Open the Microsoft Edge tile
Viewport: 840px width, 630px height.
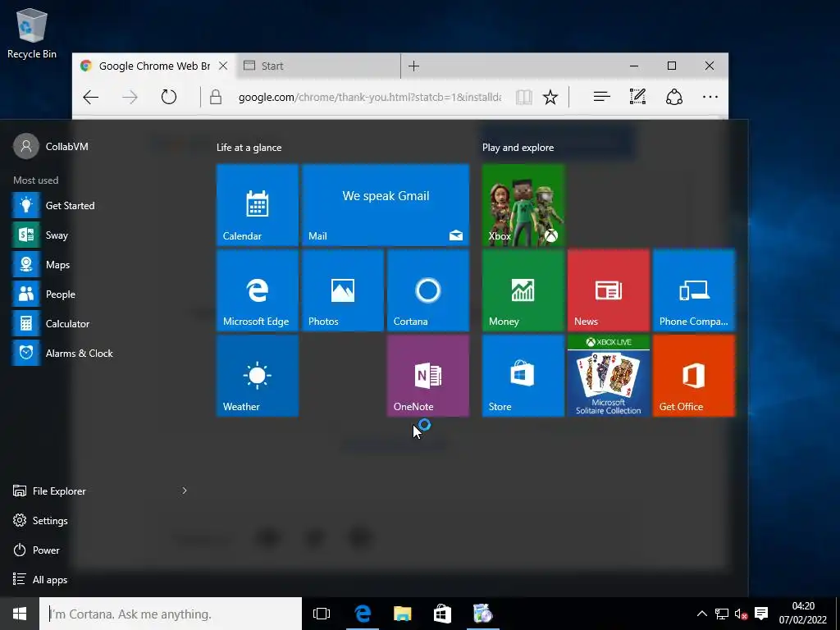point(257,290)
